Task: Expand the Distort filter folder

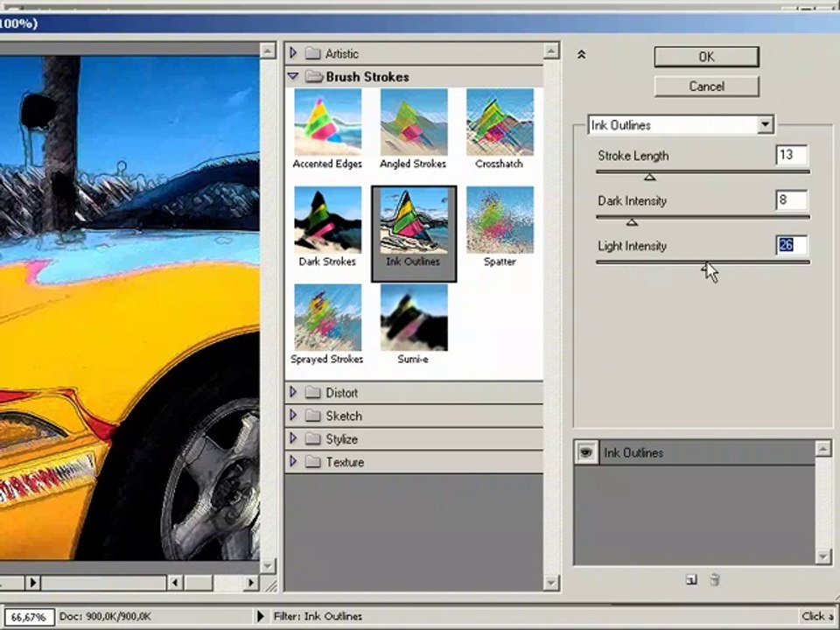Action: [293, 392]
